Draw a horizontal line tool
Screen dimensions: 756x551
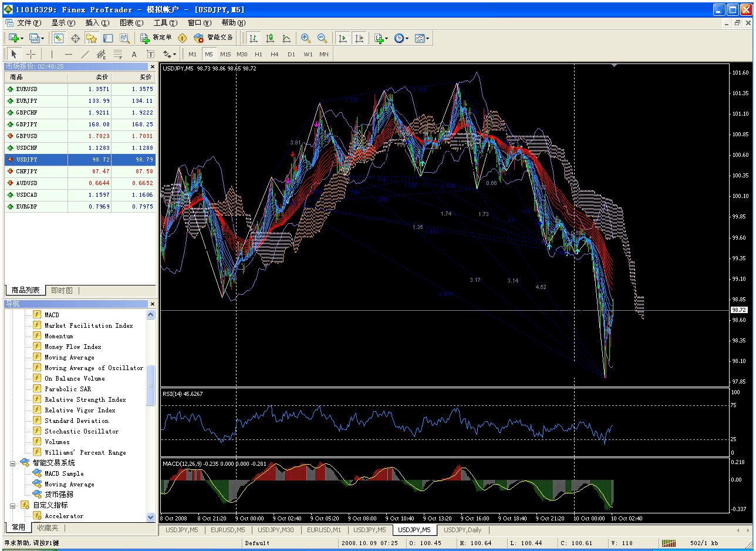click(x=68, y=54)
